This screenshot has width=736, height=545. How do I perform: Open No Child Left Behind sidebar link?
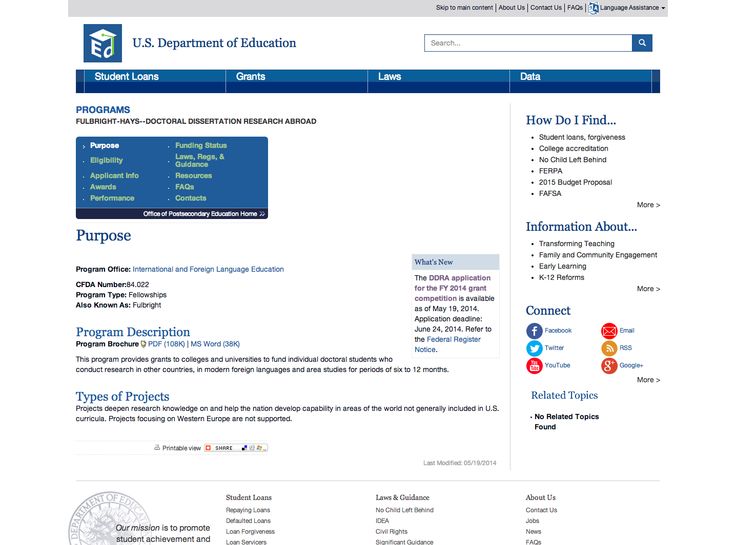[x=573, y=160]
